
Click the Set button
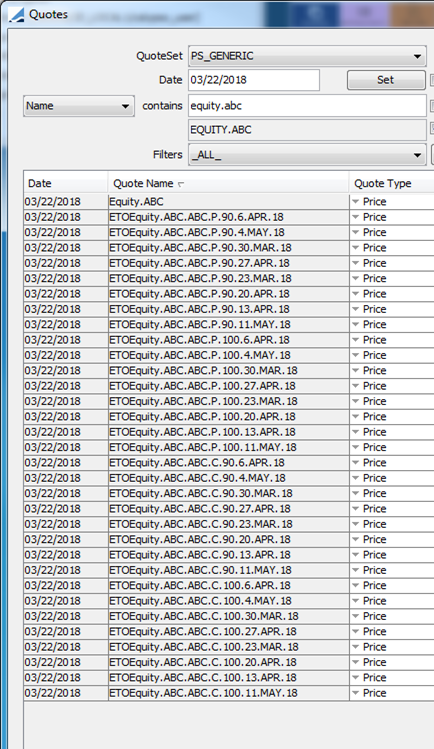click(x=386, y=80)
